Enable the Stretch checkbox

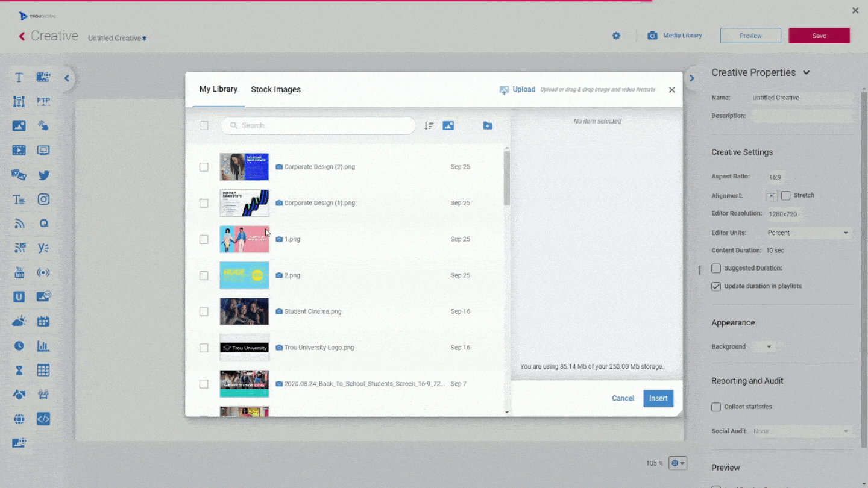click(786, 196)
